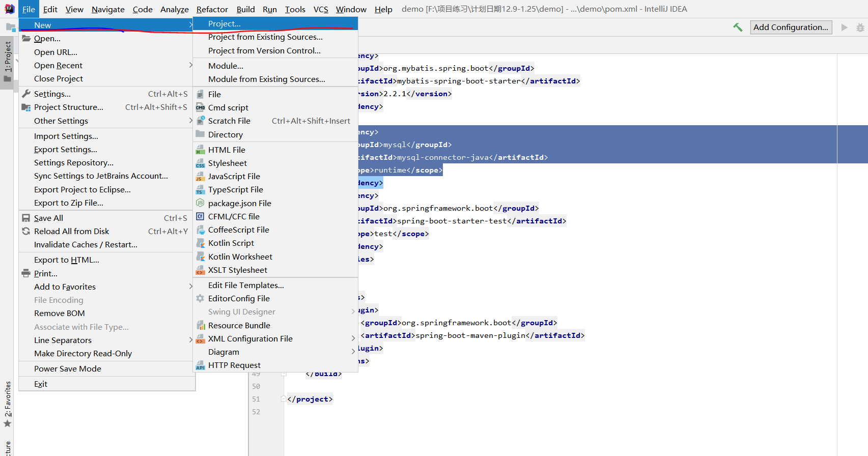The height and width of the screenshot is (456, 868).
Task: Choose Remove BOM entry
Action: click(105, 313)
